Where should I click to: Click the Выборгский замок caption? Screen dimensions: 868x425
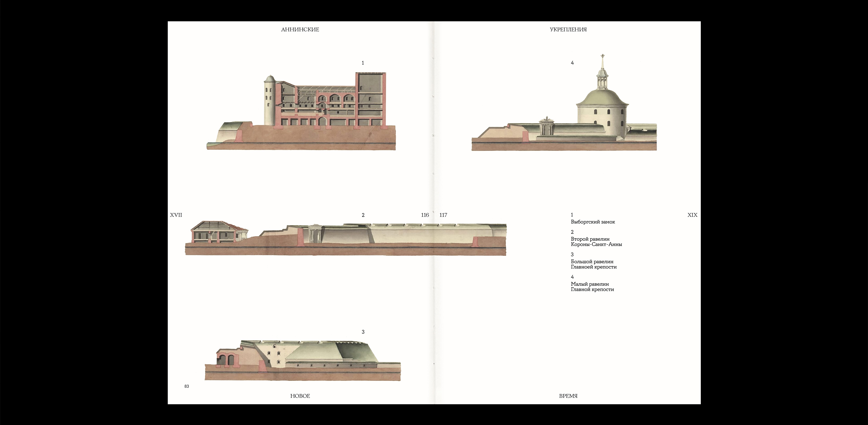[593, 222]
